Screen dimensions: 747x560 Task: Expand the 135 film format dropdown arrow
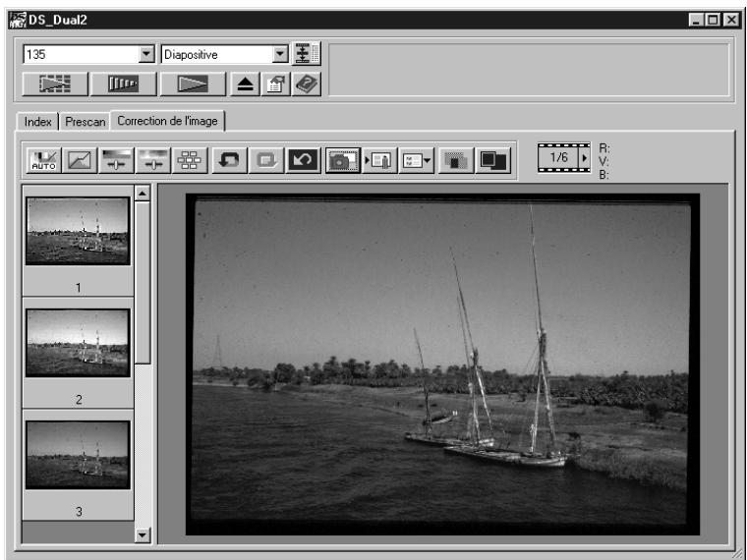146,54
